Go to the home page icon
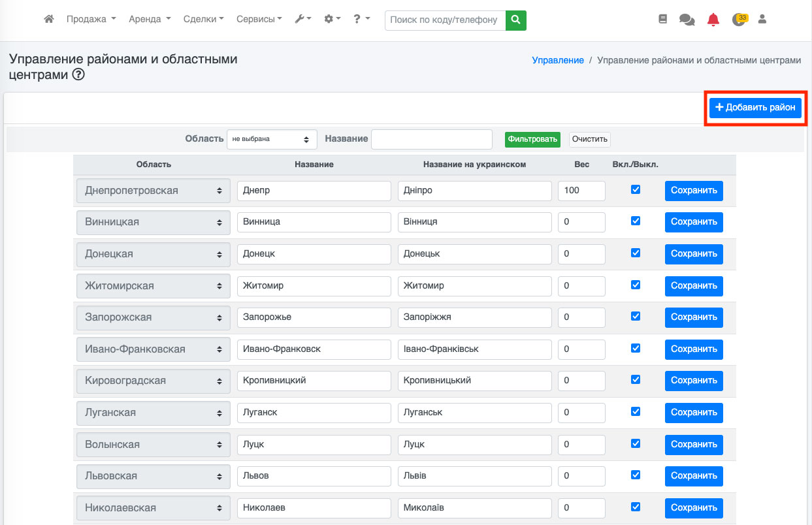Screen dimensions: 812x525 point(49,20)
